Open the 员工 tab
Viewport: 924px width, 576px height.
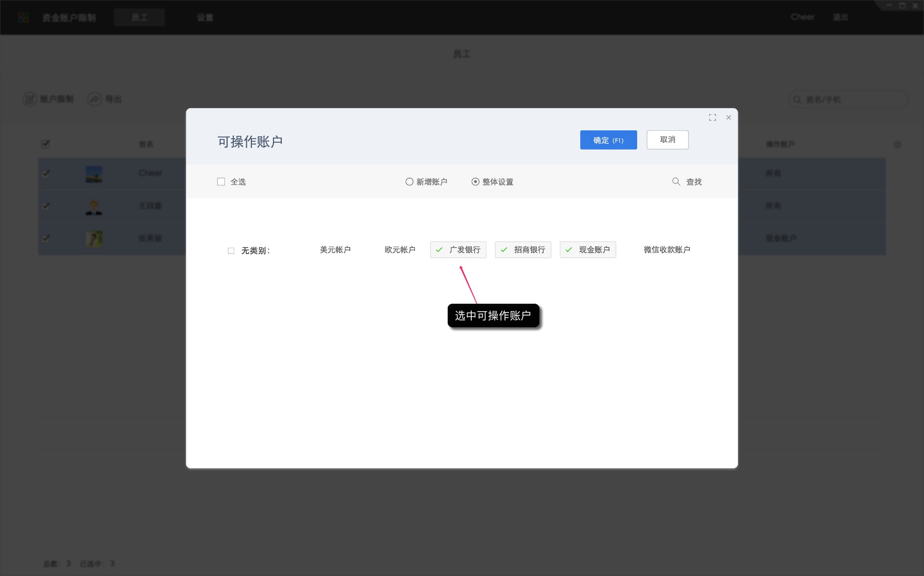point(140,17)
